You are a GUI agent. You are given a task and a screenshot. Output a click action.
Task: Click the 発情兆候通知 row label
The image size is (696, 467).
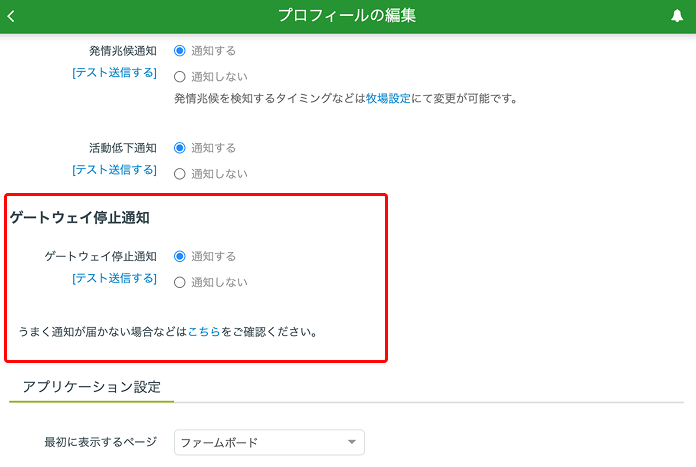pos(123,50)
